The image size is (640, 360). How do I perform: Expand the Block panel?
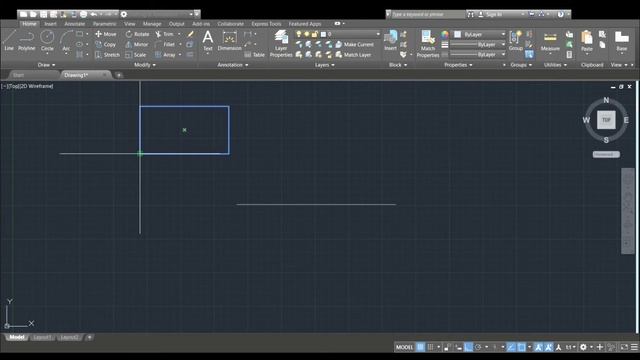(x=398, y=64)
